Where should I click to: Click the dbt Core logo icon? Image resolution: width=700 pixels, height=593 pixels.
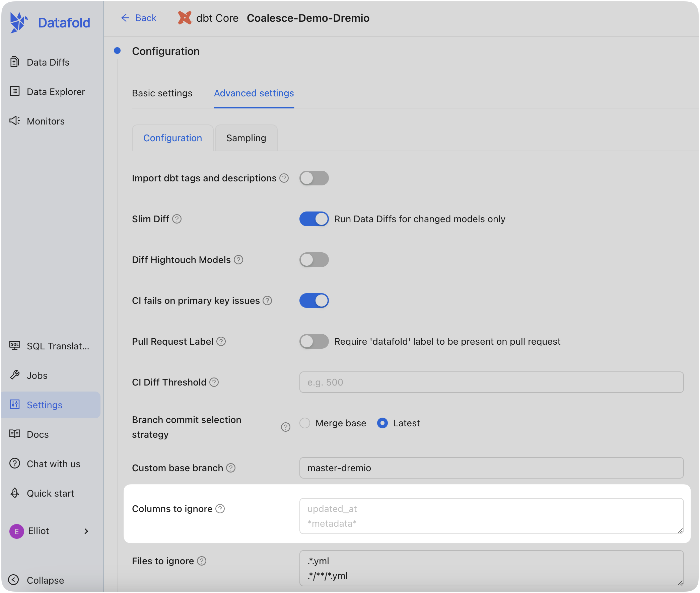pyautogui.click(x=184, y=18)
